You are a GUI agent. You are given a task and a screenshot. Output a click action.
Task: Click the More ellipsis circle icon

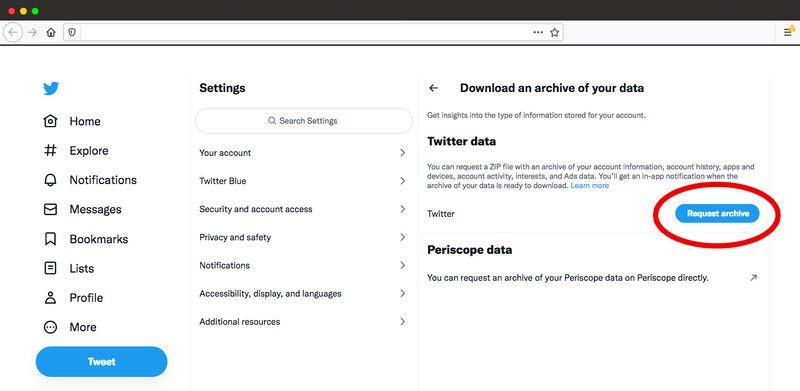pos(51,327)
